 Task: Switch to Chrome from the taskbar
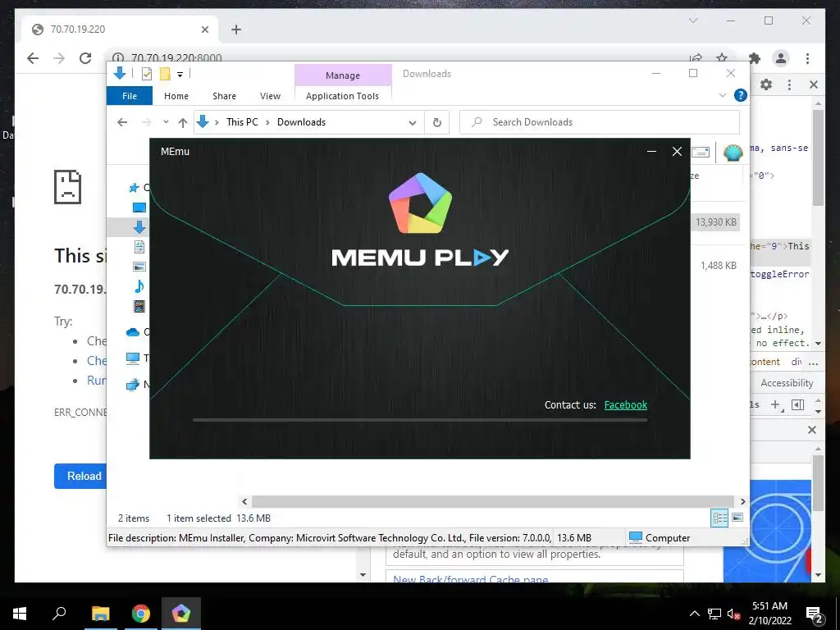coord(141,614)
